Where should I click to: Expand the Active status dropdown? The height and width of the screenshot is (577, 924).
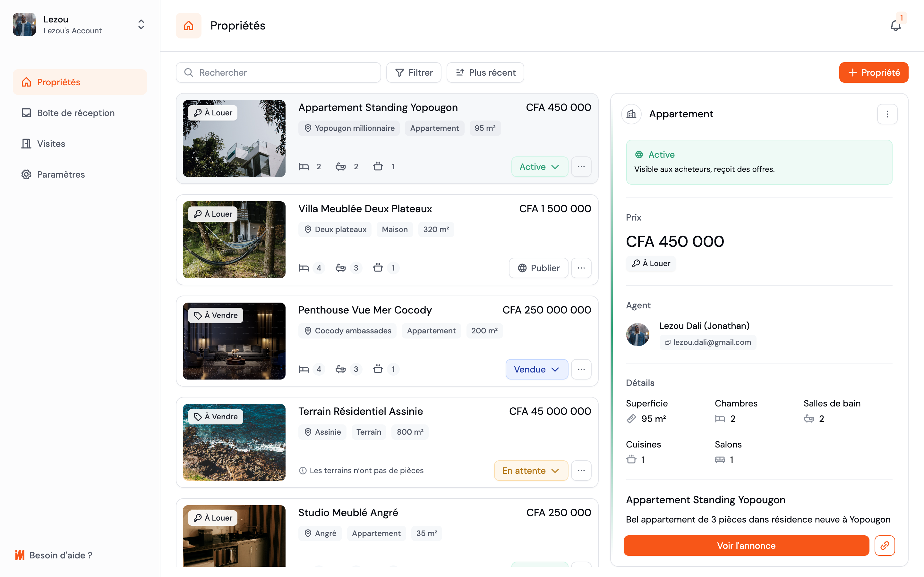(x=539, y=167)
